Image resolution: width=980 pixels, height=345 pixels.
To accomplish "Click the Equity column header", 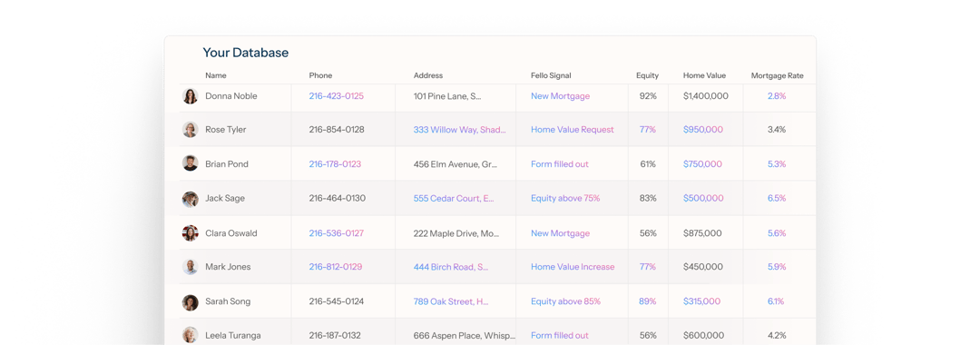I will (x=648, y=75).
